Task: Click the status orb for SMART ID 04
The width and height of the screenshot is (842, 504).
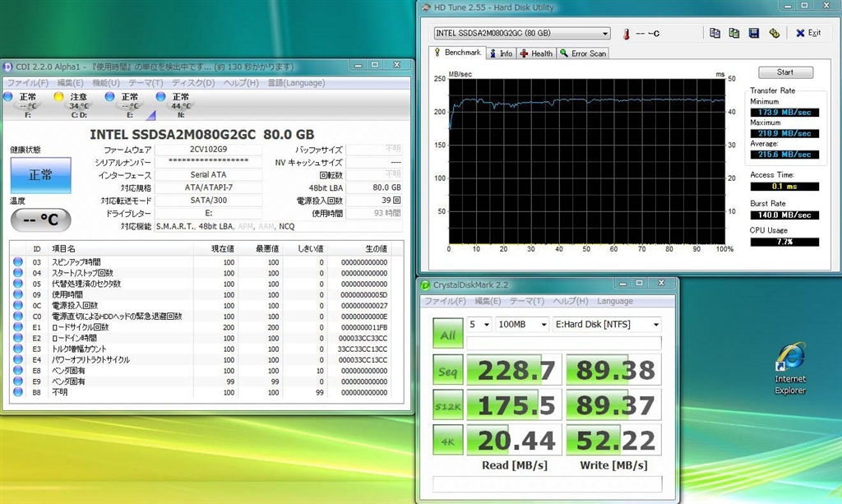Action: coord(18,273)
